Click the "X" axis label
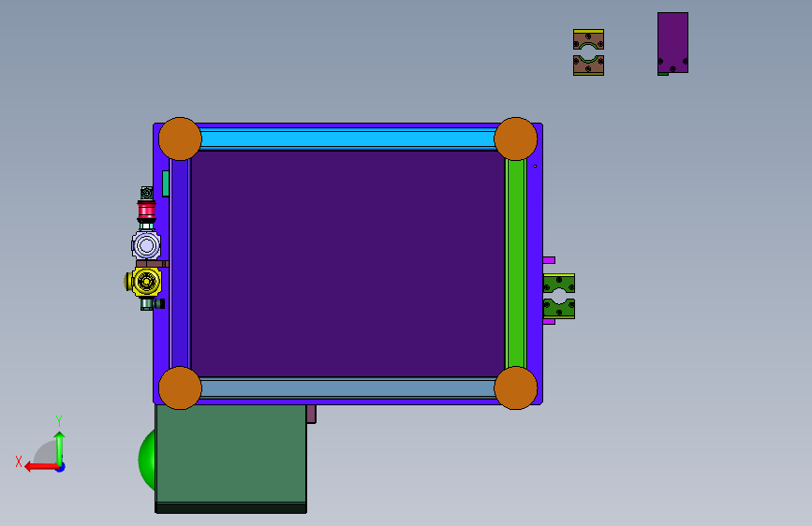Viewport: 812px width, 526px height. pos(19,461)
